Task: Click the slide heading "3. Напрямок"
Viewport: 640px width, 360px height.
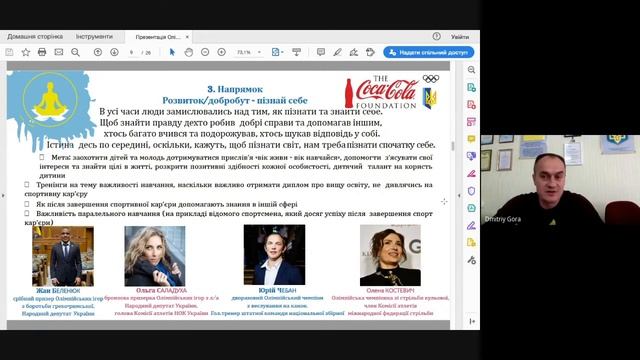Action: (235, 89)
